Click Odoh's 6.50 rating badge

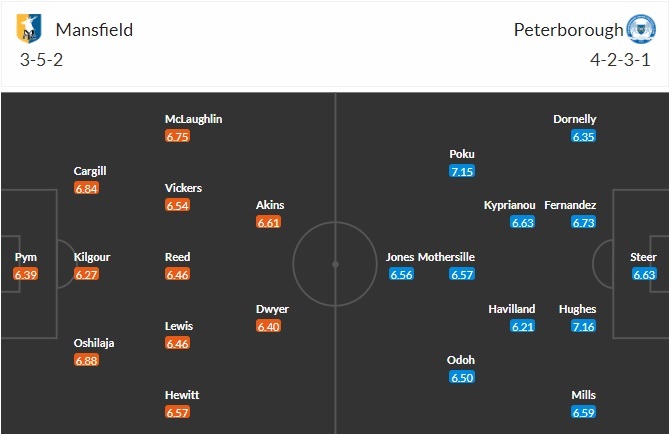click(461, 378)
